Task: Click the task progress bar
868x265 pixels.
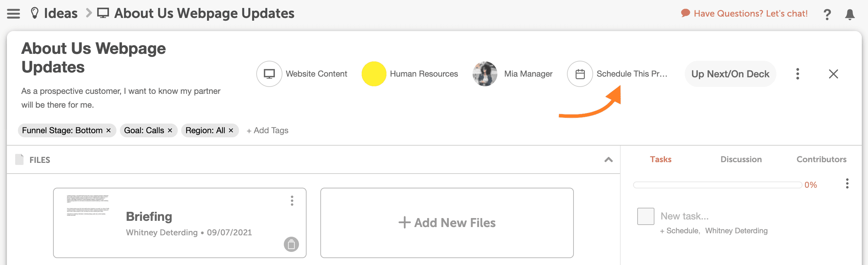Action: click(718, 185)
